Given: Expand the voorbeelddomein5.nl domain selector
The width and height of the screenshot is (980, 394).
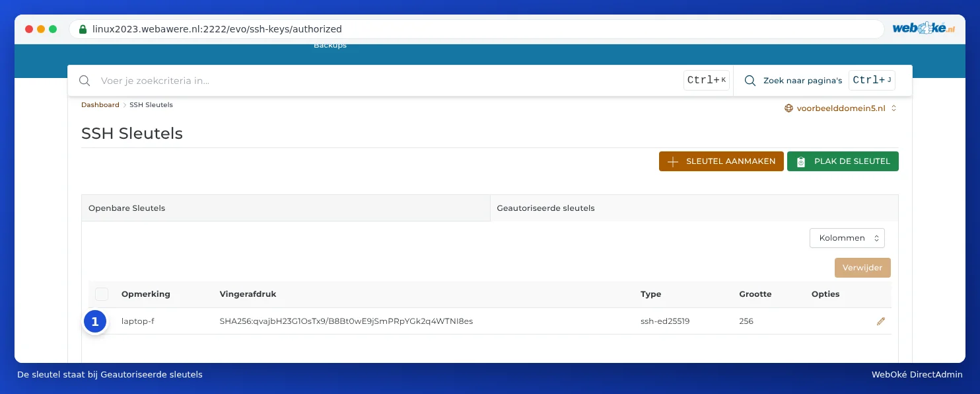Looking at the screenshot, I should (840, 108).
